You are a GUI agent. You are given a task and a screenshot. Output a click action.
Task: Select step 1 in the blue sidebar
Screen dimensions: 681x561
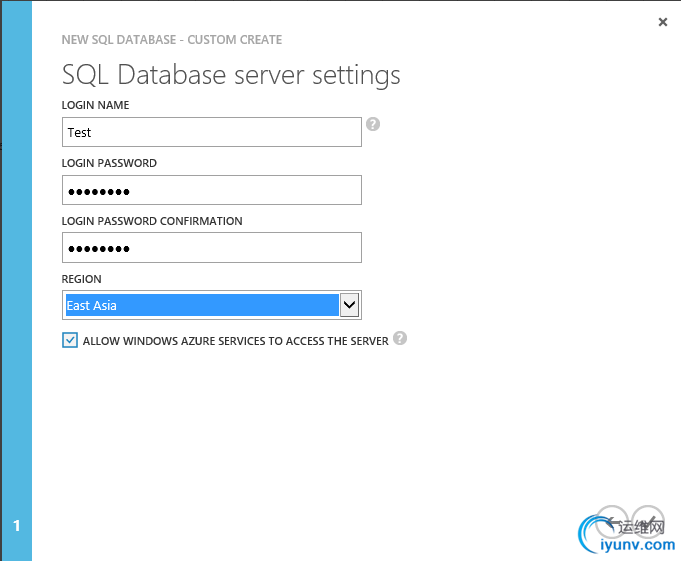coord(17,525)
